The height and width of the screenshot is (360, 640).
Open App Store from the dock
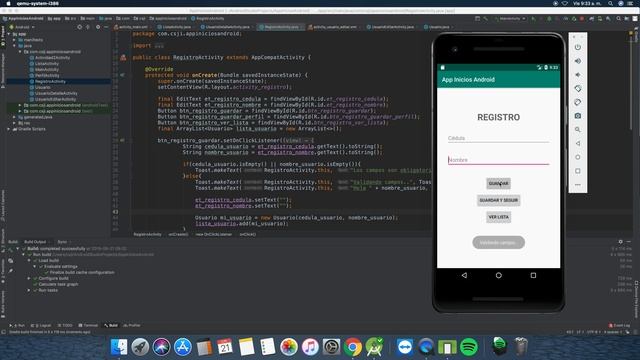coord(182,347)
